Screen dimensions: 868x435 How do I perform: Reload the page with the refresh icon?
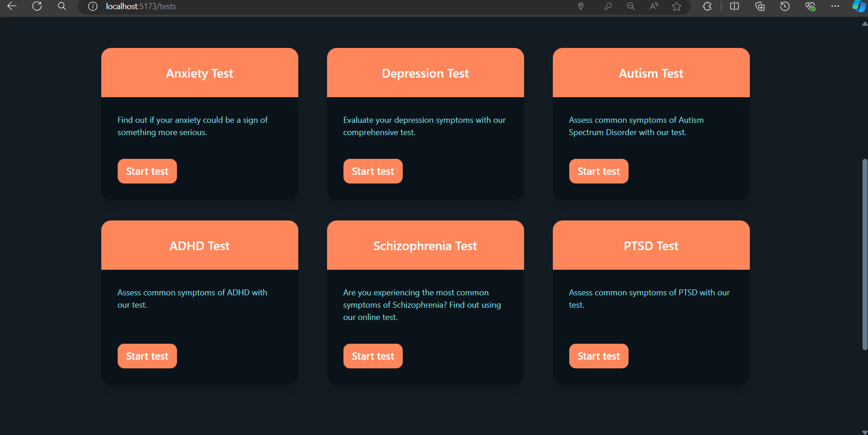pos(37,6)
